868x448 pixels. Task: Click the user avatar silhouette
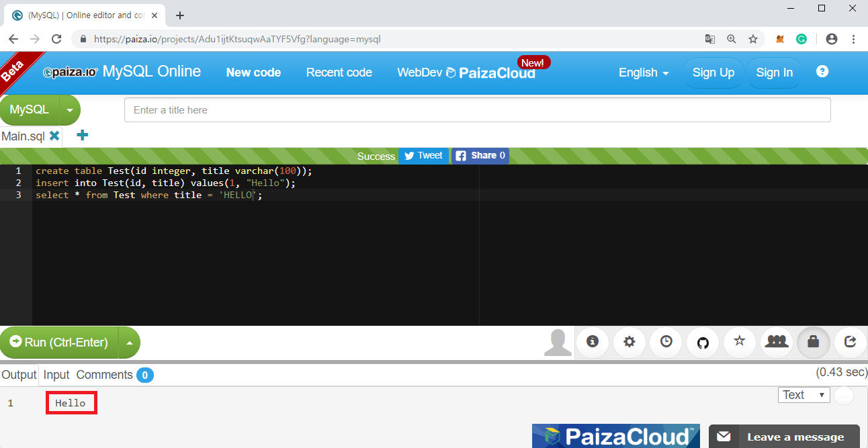tap(558, 343)
